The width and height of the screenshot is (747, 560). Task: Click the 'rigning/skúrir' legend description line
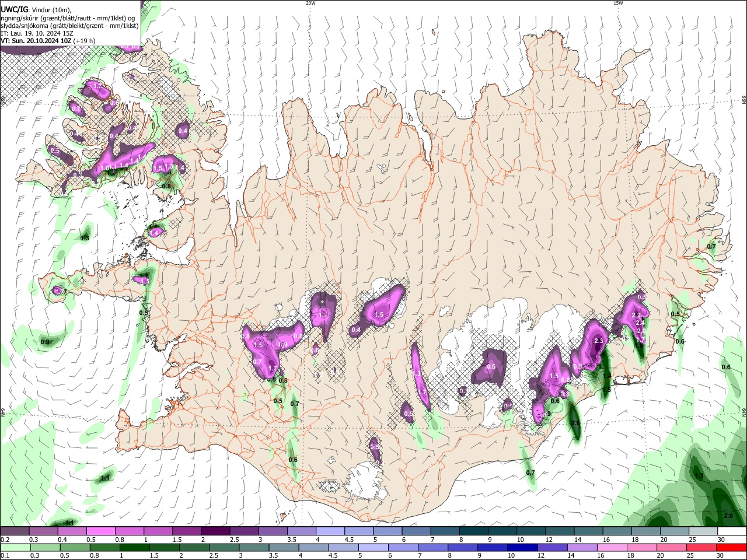[68, 17]
